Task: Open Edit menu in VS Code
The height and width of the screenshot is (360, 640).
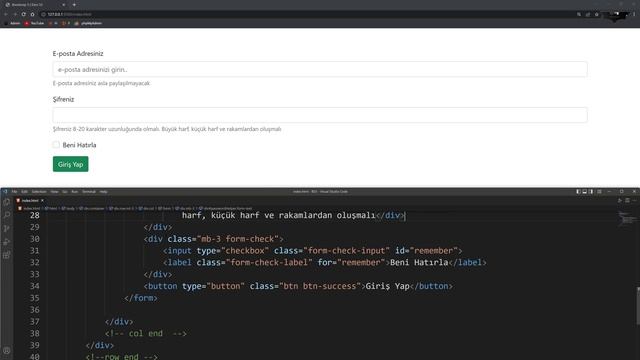Action: 24,191
